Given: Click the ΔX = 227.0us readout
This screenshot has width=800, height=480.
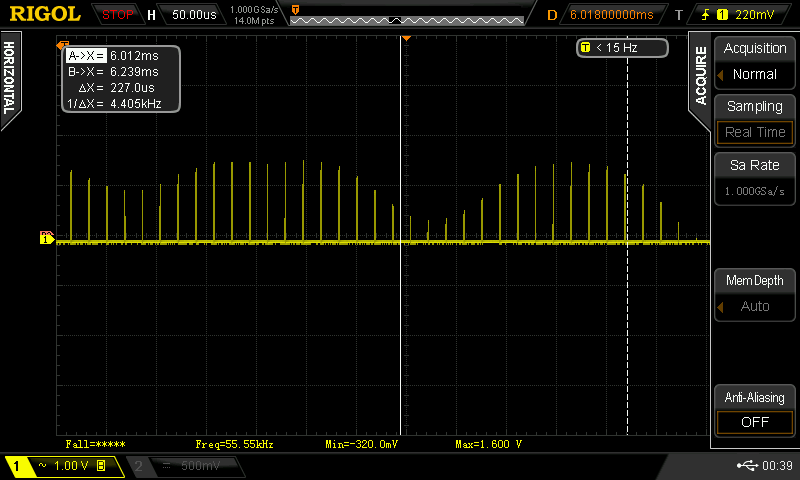Looking at the screenshot, I should point(116,88).
